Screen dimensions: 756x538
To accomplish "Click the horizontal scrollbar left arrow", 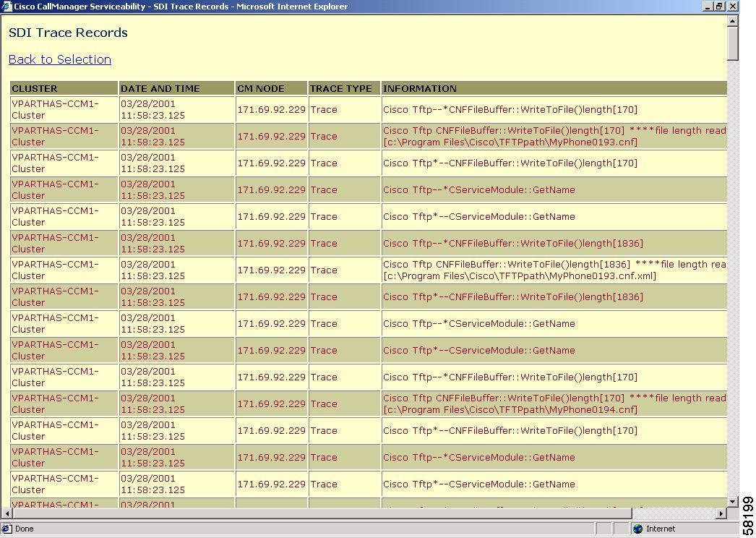I will (x=7, y=513).
